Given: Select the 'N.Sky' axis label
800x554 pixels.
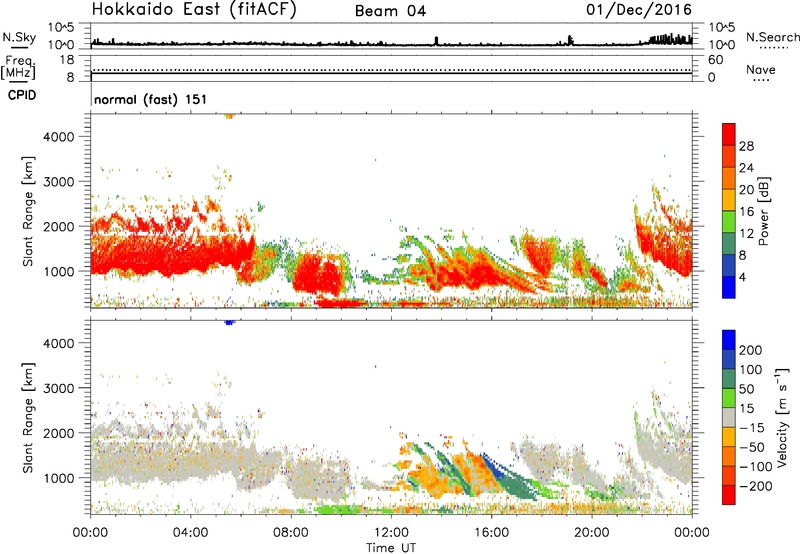Looking at the screenshot, I should click(x=19, y=37).
